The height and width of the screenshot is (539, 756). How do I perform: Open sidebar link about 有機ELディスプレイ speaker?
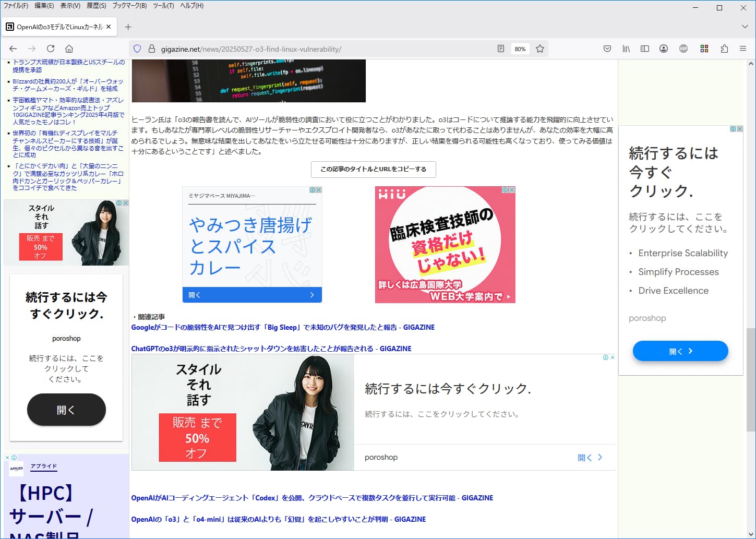pos(68,144)
